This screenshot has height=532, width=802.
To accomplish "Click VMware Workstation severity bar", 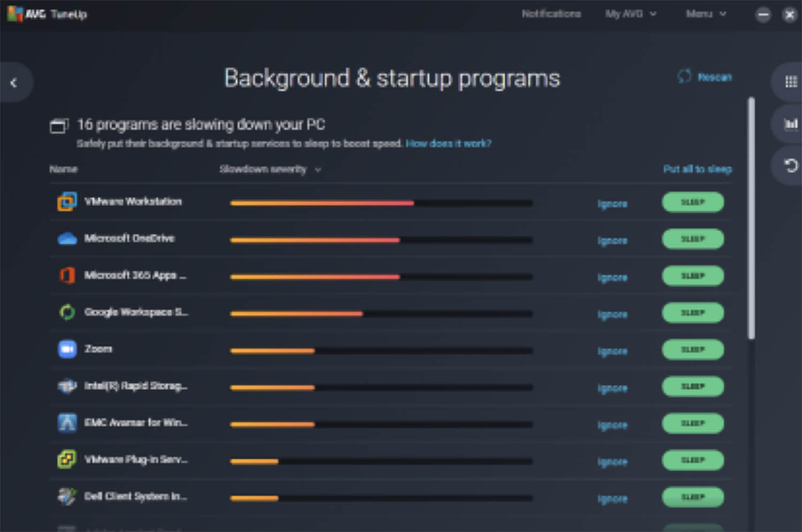I will point(381,203).
